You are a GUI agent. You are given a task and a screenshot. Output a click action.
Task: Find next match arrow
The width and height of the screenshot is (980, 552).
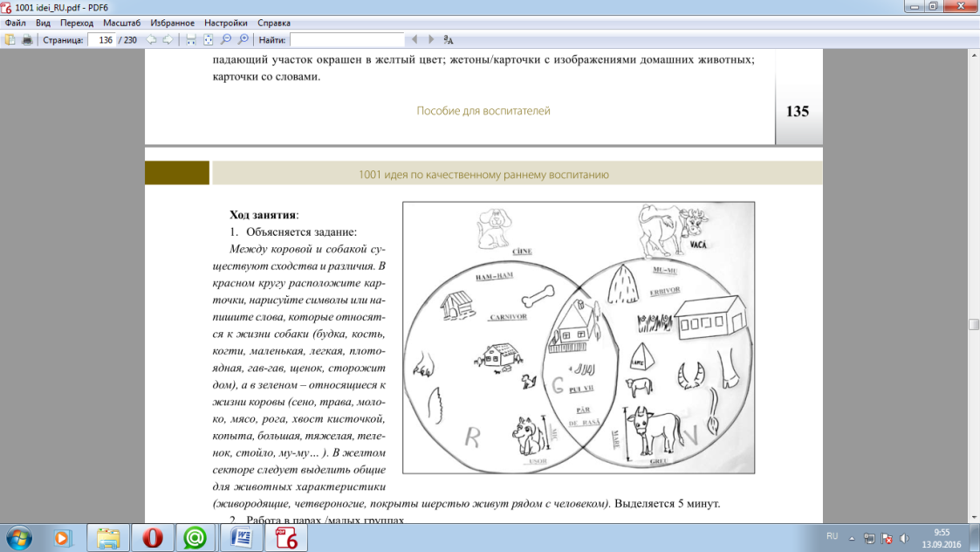(x=431, y=39)
